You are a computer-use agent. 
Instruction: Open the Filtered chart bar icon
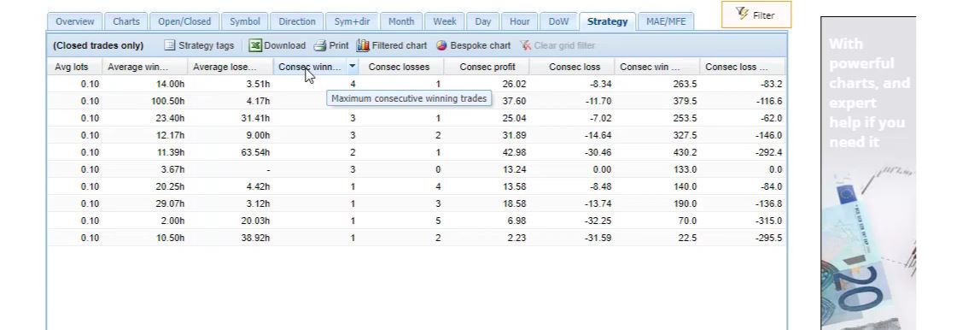click(363, 45)
